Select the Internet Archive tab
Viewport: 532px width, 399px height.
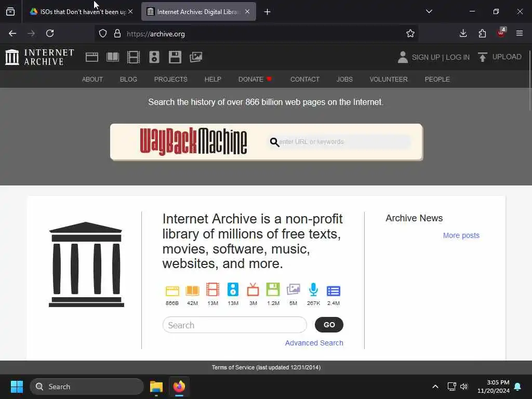[198, 11]
